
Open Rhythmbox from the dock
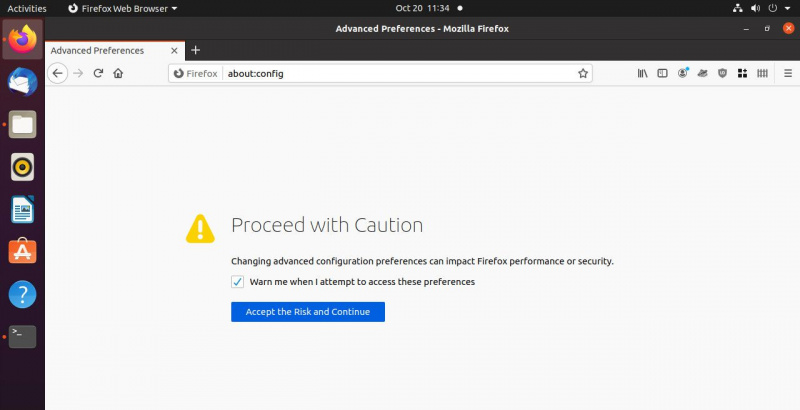[22, 167]
